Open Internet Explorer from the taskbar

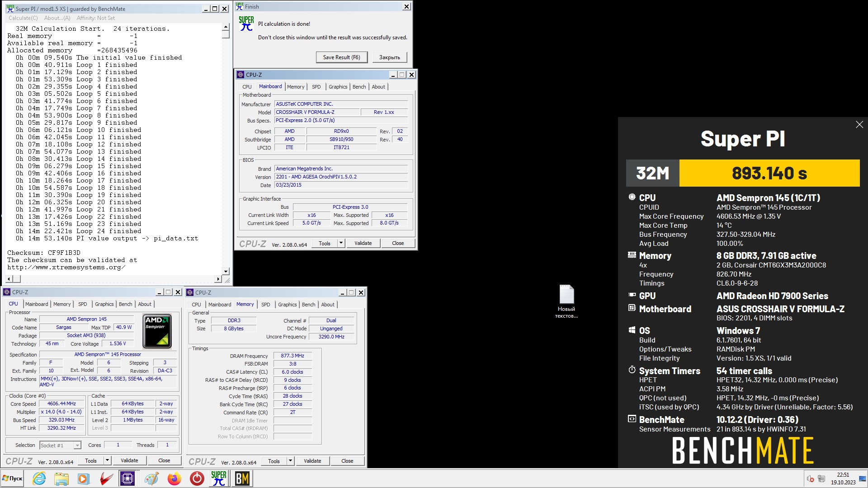(x=39, y=479)
